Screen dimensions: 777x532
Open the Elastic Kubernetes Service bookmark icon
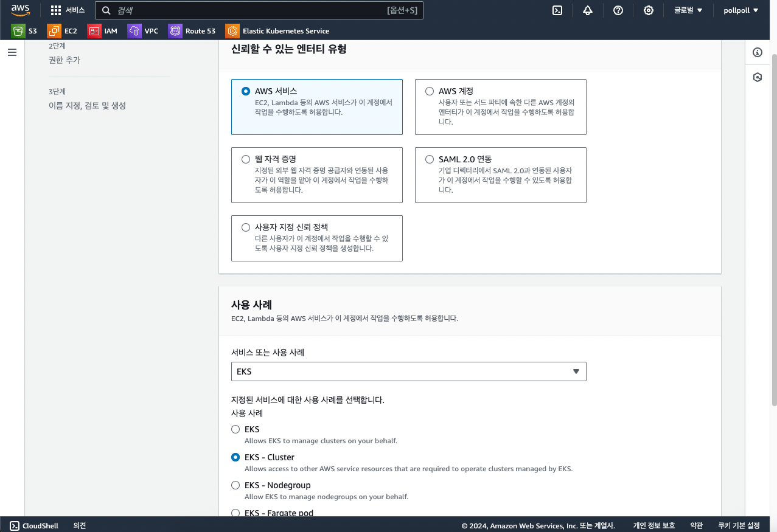coord(232,31)
